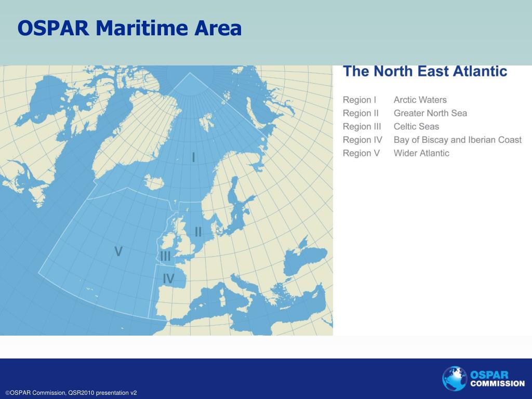Click the Wider Atlantic legend text
Screen dimensions: 532x399
pyautogui.click(x=421, y=153)
